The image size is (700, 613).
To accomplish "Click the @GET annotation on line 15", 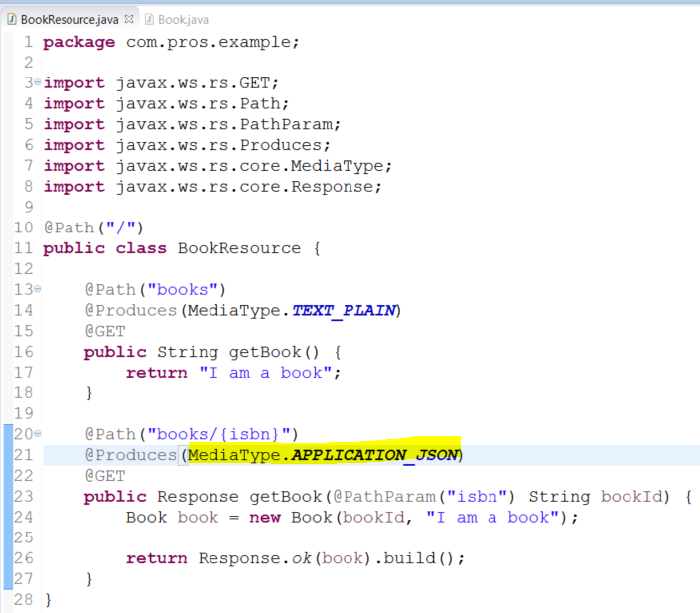I will coord(105,331).
